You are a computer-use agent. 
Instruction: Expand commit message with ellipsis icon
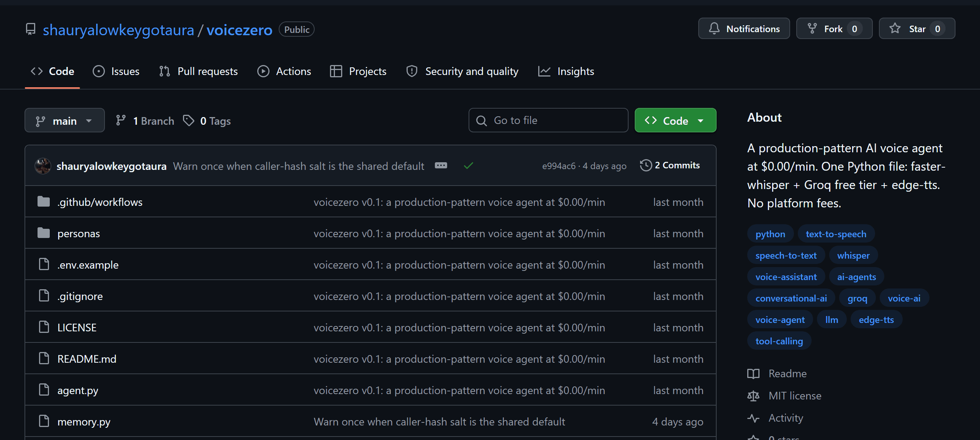click(441, 165)
